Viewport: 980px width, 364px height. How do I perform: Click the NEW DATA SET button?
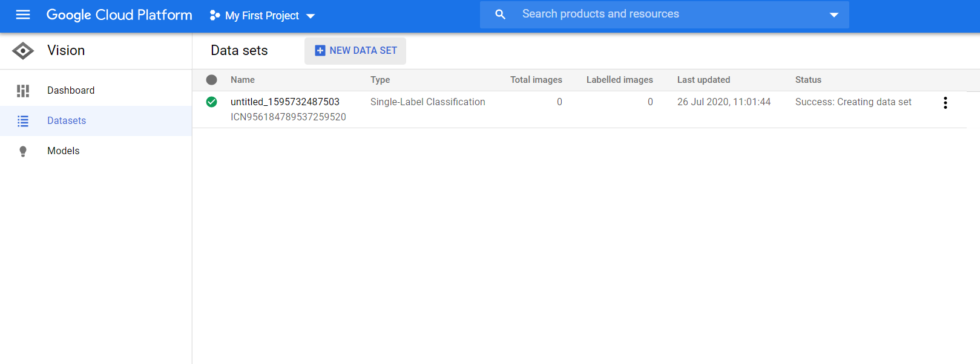[355, 51]
